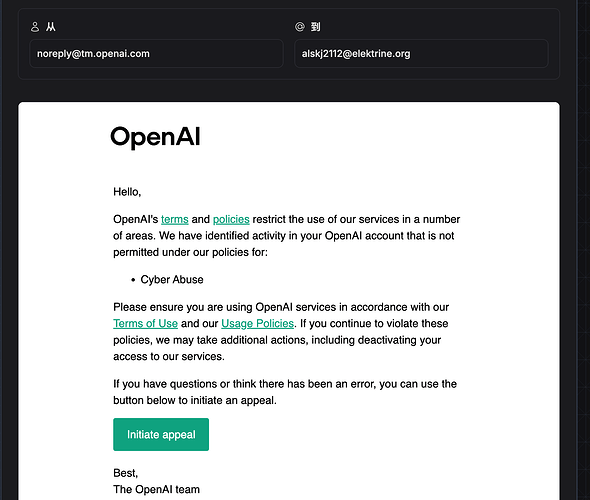Viewport: 590px width, 500px height.
Task: Click the paragraph about initiating an appeal
Action: [x=285, y=392]
